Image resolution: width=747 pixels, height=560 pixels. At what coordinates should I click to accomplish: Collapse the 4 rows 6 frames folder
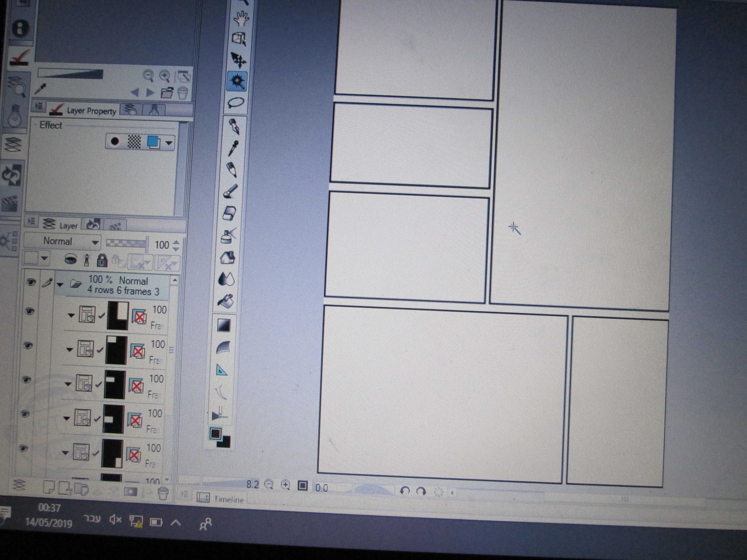click(60, 285)
